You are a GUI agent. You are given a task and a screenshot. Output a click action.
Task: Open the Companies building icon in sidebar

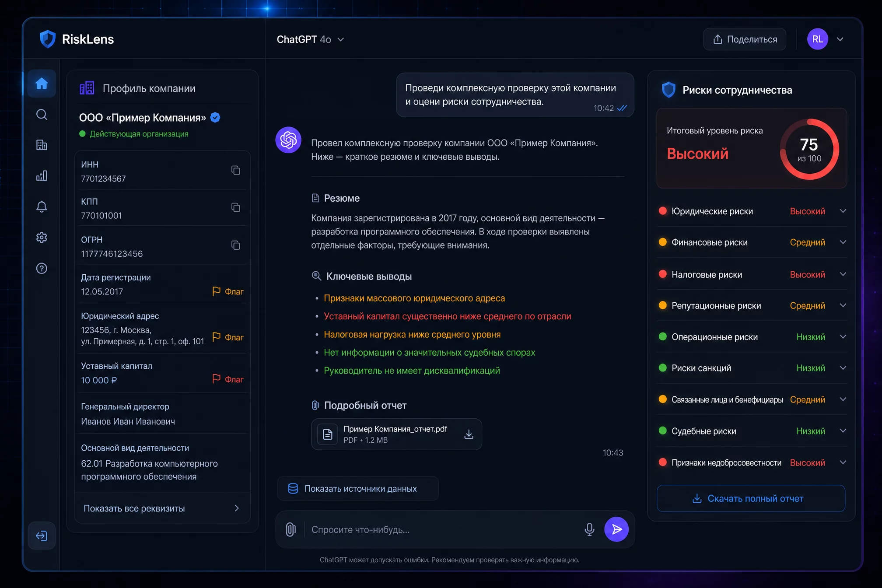click(x=42, y=145)
